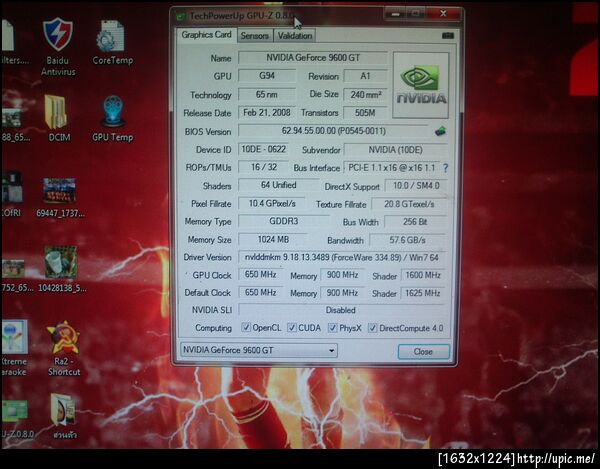This screenshot has width=600, height=469.
Task: Click the Release Date value Feb 21, 2008
Action: 267,112
